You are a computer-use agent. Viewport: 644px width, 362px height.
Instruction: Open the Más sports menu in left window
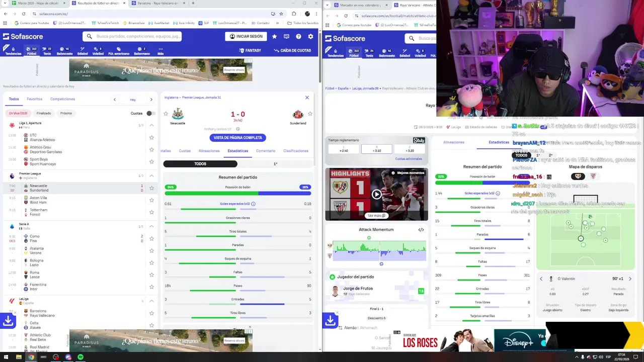tap(160, 51)
